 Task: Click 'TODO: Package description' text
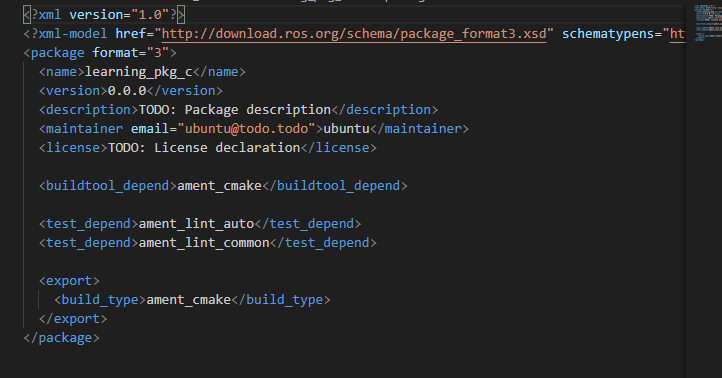[x=235, y=110]
